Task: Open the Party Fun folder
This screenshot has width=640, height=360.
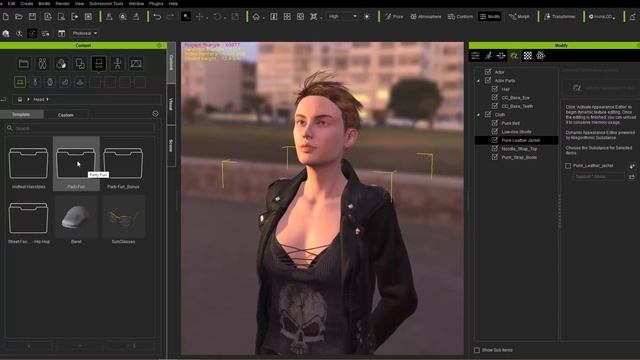Action: point(76,164)
